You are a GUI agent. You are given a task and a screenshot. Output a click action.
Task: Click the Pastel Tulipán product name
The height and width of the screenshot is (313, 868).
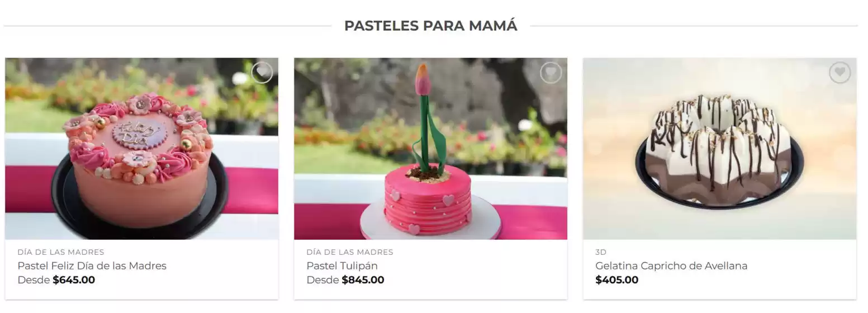coord(342,266)
